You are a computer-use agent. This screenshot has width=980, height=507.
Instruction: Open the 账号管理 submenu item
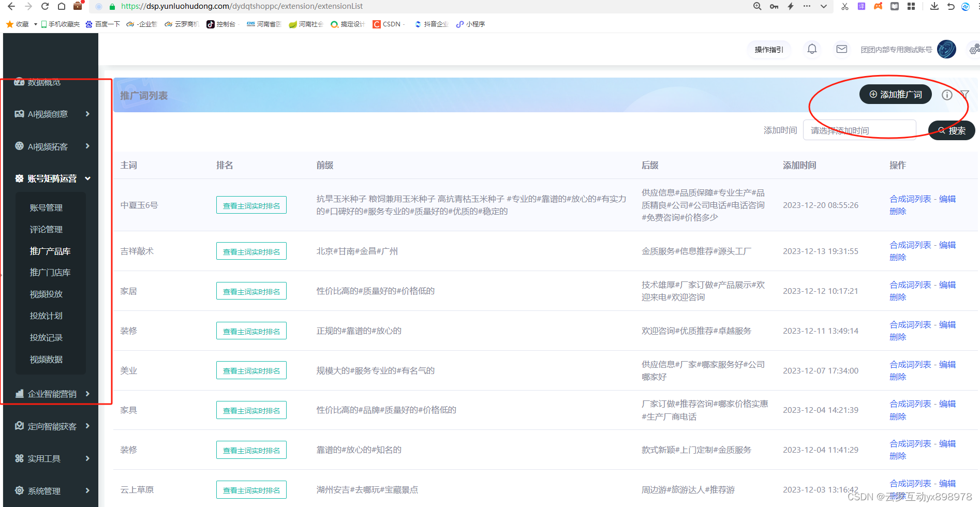46,207
